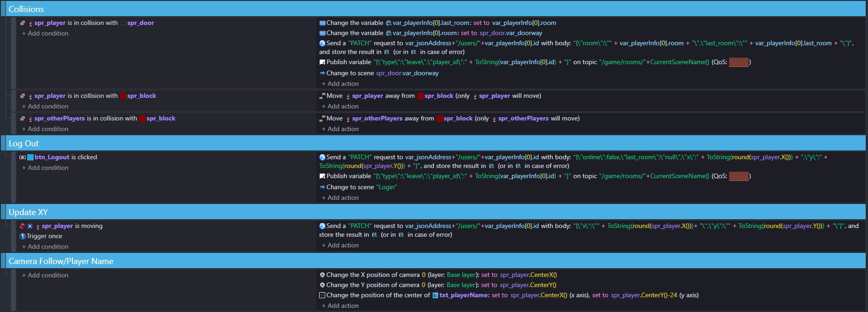
Task: Add action below Move spr_player away
Action: pyautogui.click(x=340, y=107)
